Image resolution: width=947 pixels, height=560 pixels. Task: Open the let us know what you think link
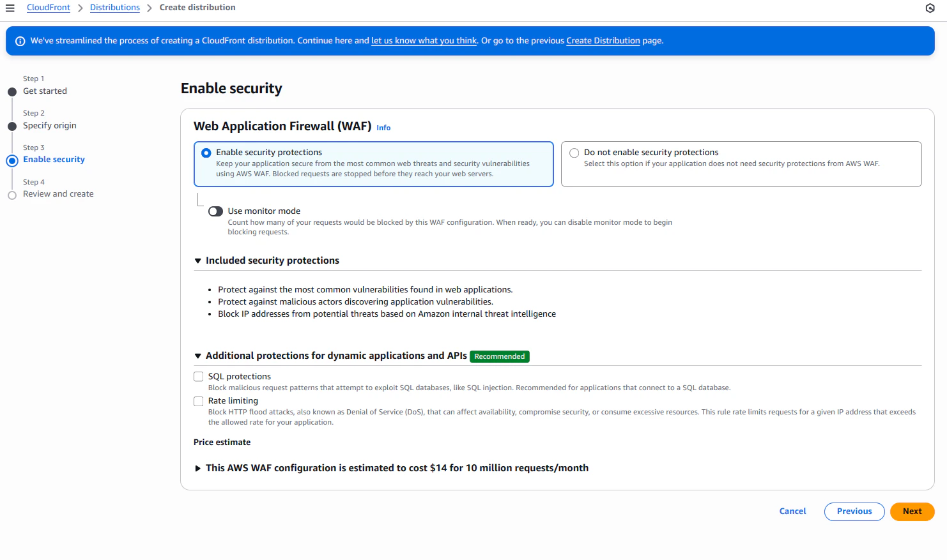(x=423, y=40)
